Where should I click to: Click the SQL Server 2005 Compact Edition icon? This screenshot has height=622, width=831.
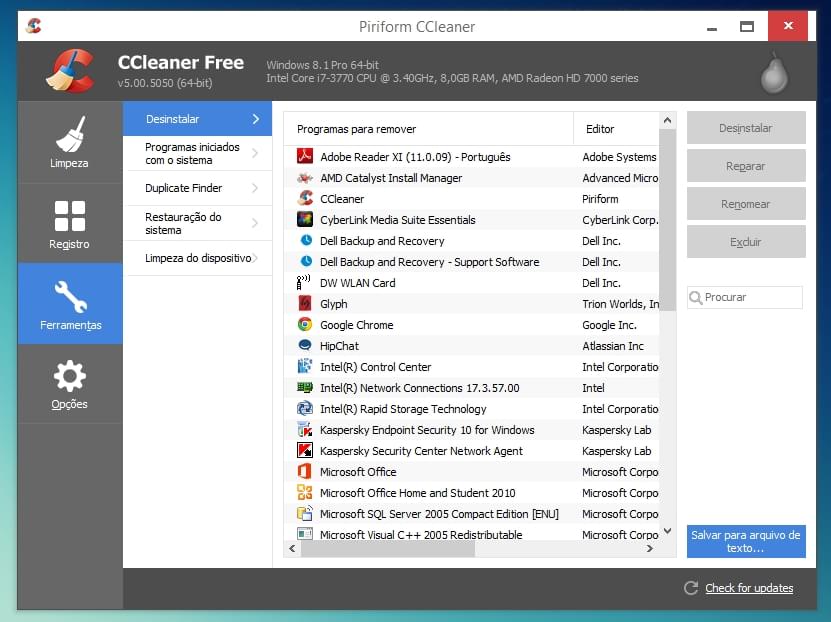305,513
